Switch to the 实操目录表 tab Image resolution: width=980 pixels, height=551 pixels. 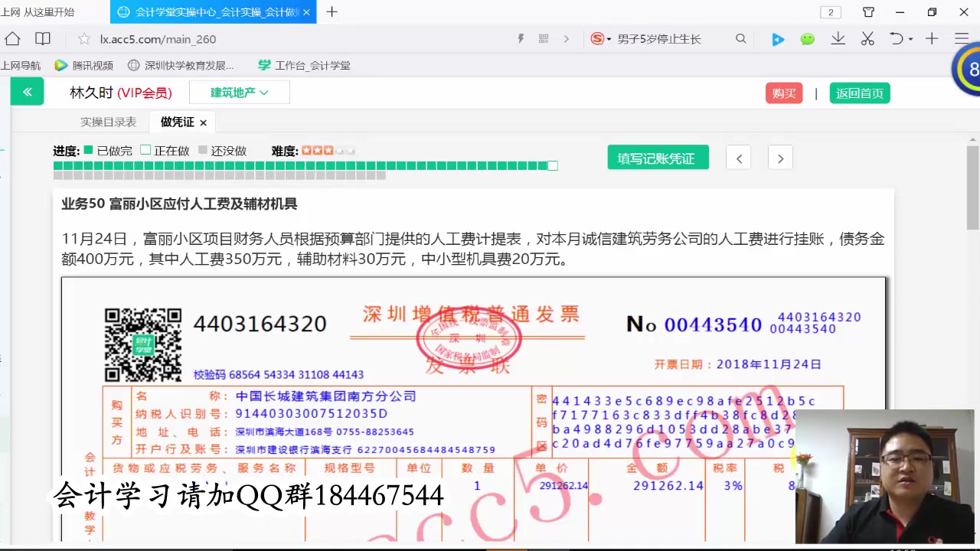[109, 122]
